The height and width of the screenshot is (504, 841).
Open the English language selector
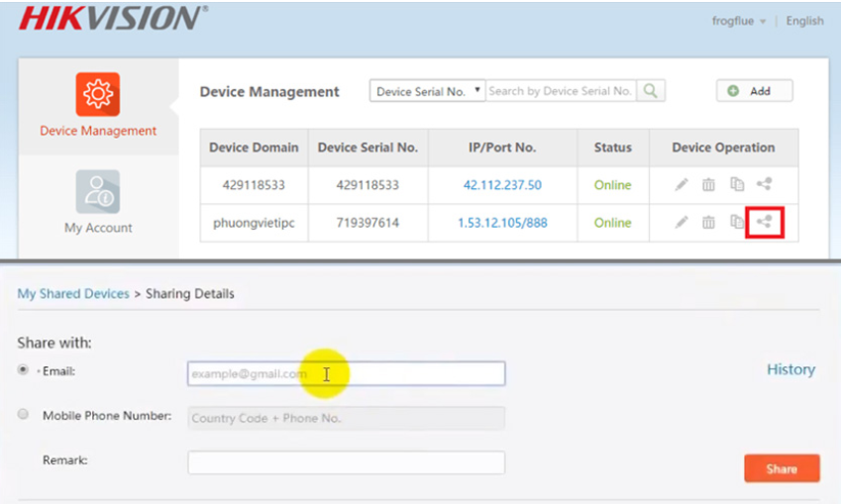[804, 21]
